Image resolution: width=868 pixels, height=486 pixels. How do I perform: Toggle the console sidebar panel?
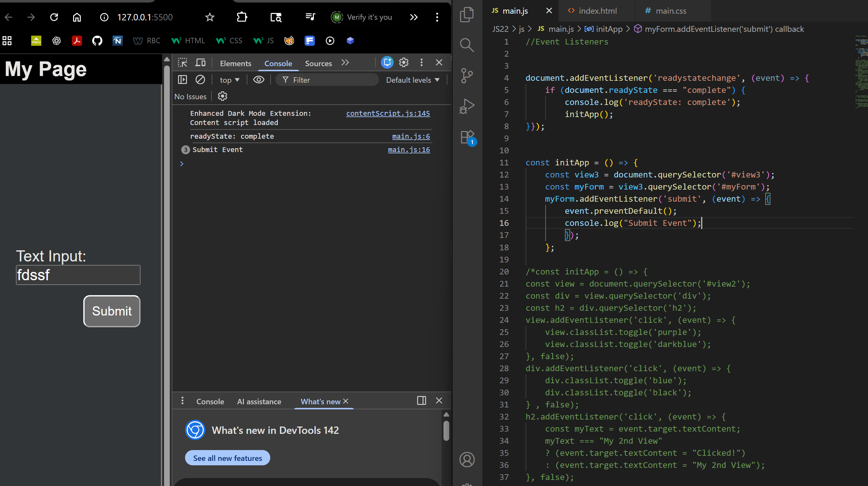(182, 80)
